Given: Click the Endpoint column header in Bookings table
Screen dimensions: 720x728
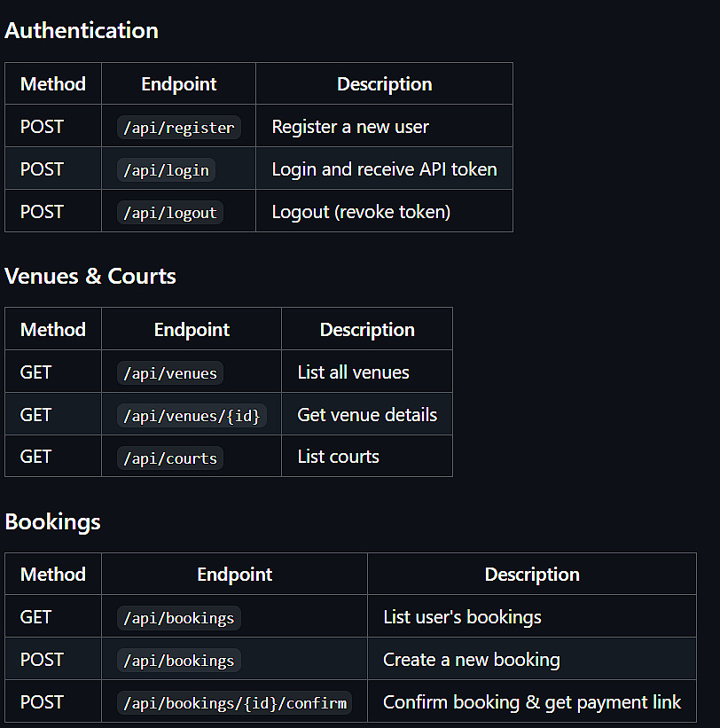Looking at the screenshot, I should pos(235,575).
